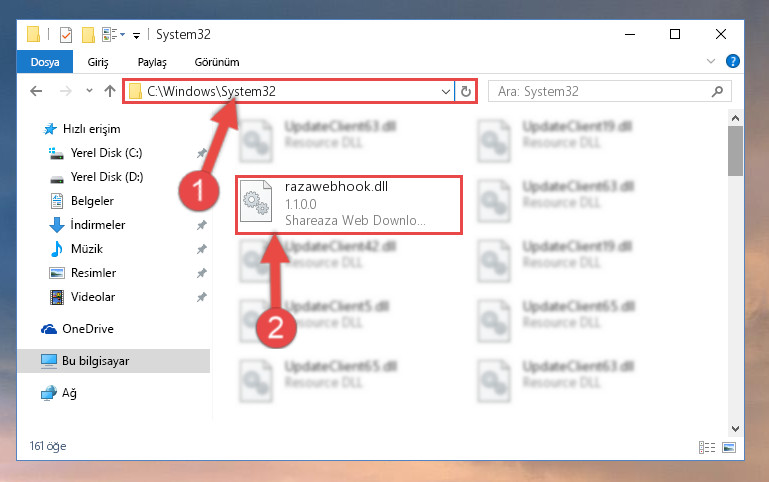Refresh the System32 folder view

point(465,91)
